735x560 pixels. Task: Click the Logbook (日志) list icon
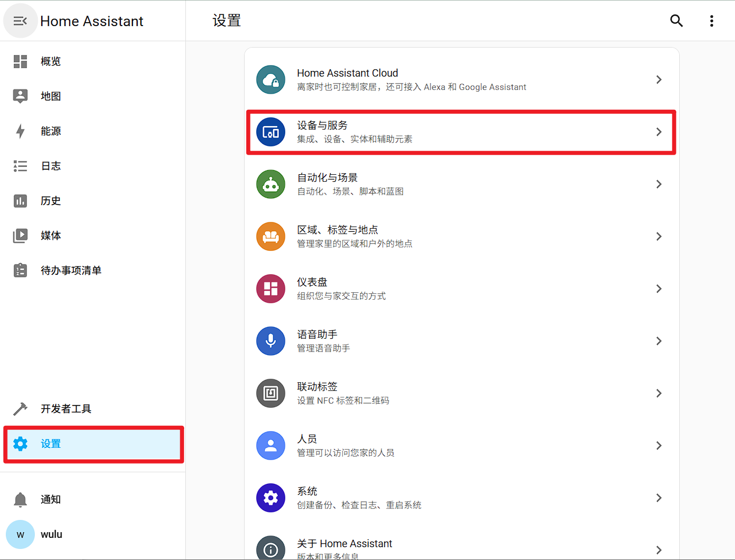coord(20,166)
